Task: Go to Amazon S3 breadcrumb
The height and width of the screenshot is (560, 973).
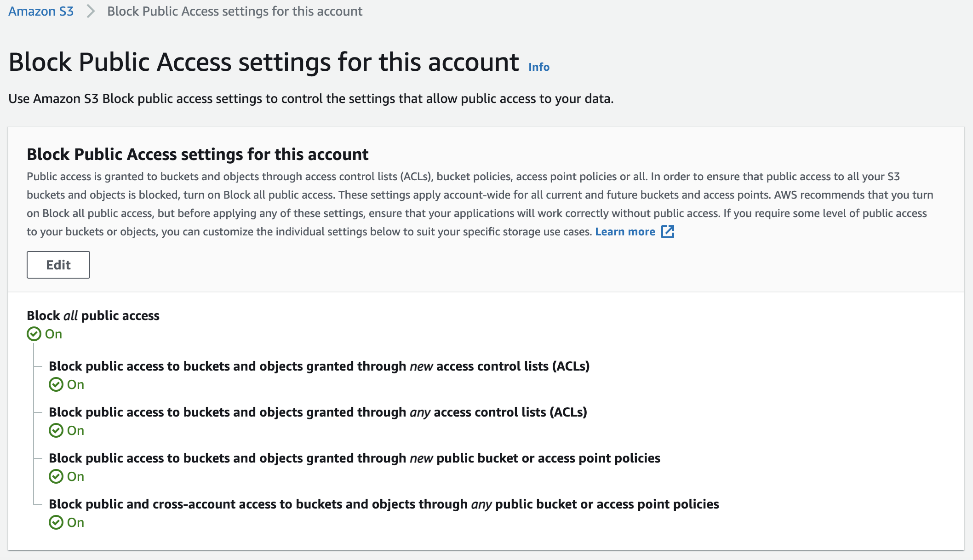Action: click(x=41, y=11)
